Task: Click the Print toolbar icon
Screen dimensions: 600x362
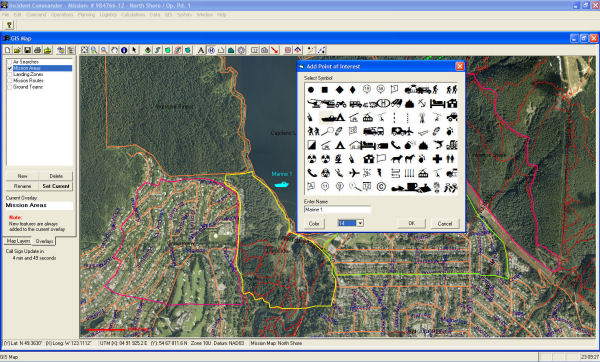Action: click(37, 50)
